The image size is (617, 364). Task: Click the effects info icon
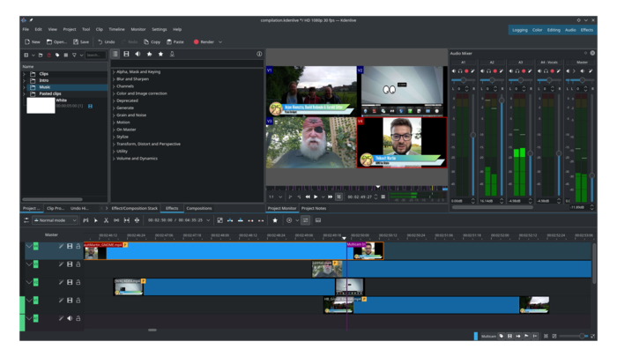coord(258,54)
